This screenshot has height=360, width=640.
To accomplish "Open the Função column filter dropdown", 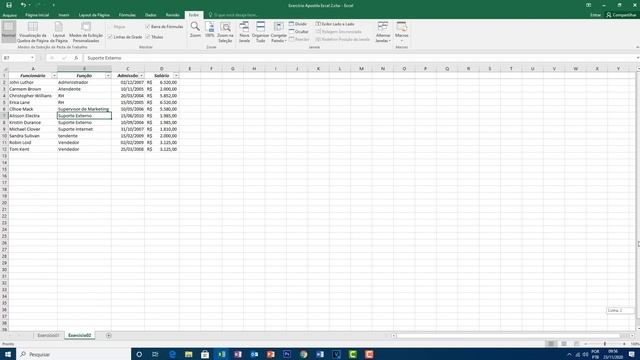I will coord(108,76).
